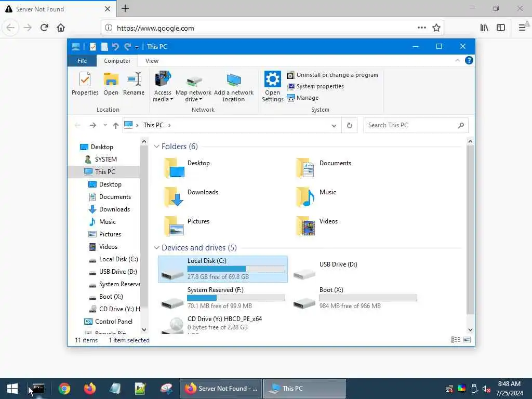
Task: Select the Music folder in main pane
Action: click(x=315, y=197)
